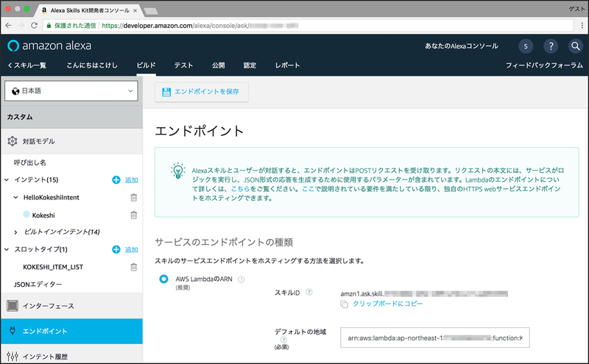Switch to the テスト tab
The width and height of the screenshot is (589, 364).
pos(183,65)
